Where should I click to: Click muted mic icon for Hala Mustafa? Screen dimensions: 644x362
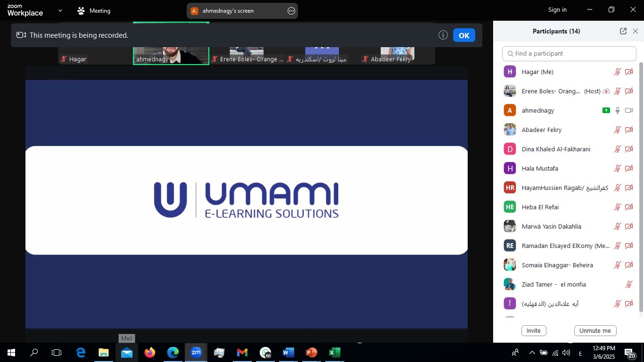(617, 169)
